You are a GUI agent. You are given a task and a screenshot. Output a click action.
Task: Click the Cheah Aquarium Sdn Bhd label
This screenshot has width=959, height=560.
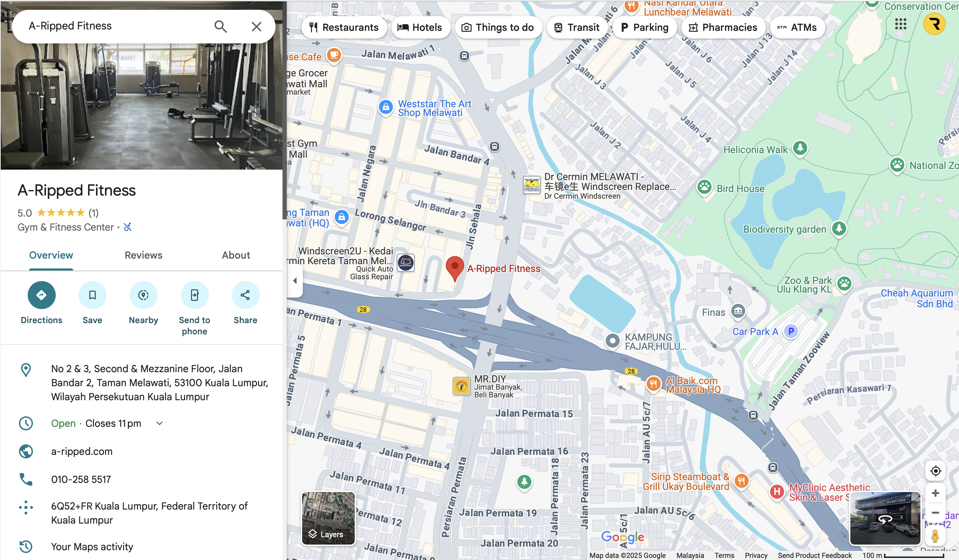tap(917, 298)
